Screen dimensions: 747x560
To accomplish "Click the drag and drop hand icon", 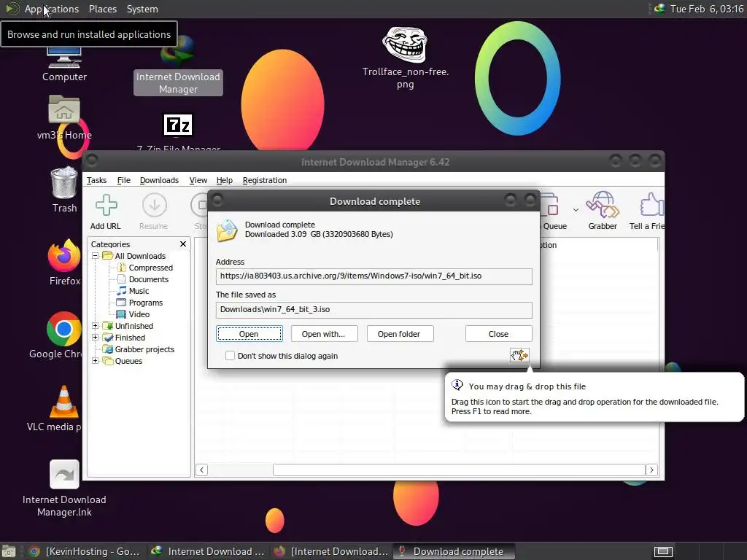I will point(519,355).
